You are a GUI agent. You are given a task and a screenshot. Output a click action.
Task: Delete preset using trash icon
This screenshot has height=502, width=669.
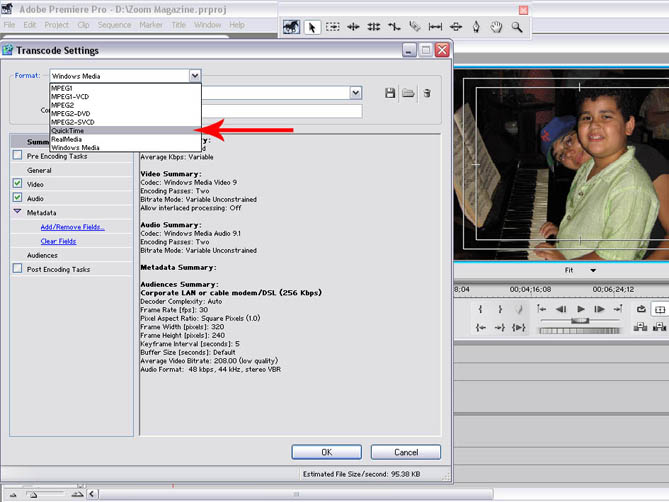pyautogui.click(x=427, y=93)
